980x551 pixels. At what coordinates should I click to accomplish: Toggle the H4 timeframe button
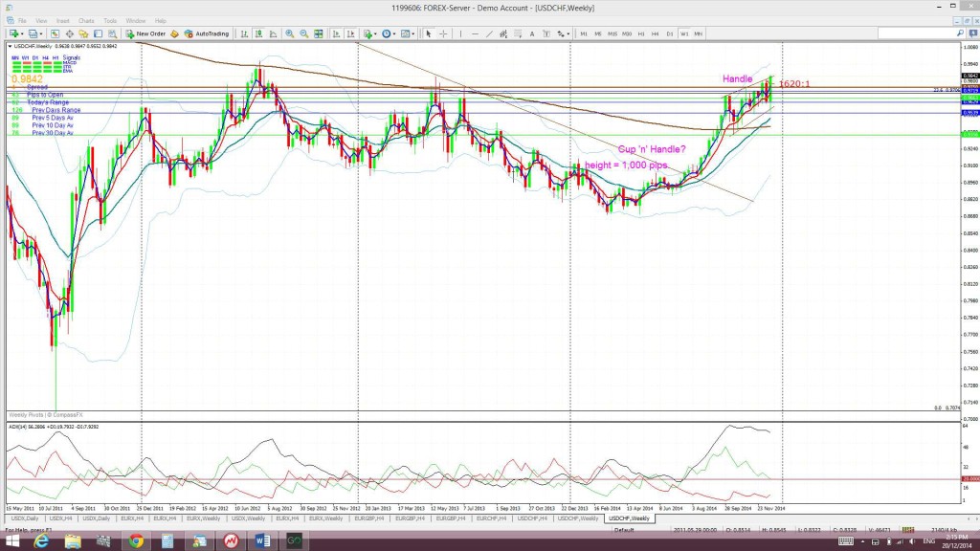655,33
